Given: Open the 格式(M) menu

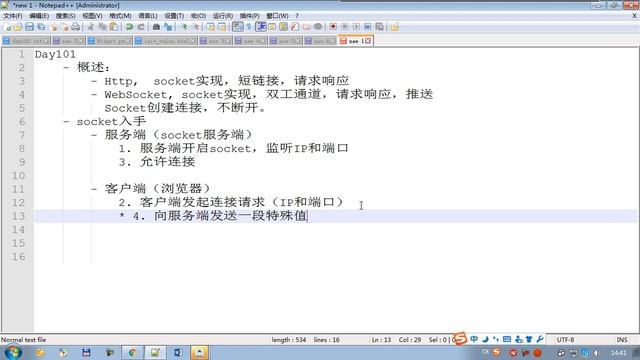Looking at the screenshot, I should tap(120, 16).
